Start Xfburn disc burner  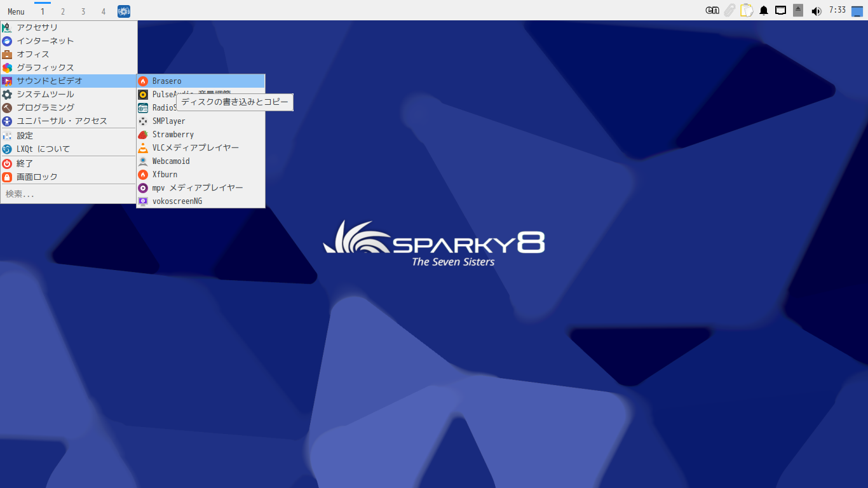pyautogui.click(x=201, y=175)
